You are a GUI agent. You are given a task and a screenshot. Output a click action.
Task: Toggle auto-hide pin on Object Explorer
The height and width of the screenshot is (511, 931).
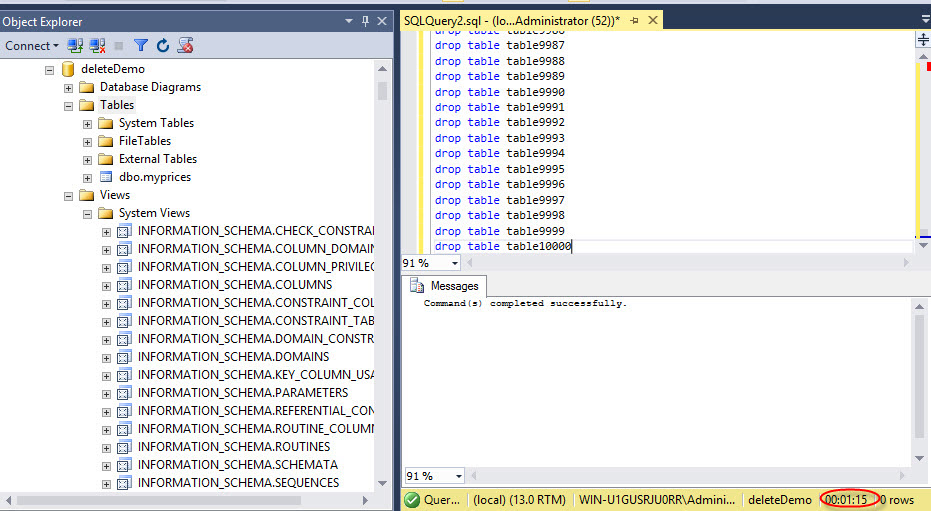[x=365, y=21]
